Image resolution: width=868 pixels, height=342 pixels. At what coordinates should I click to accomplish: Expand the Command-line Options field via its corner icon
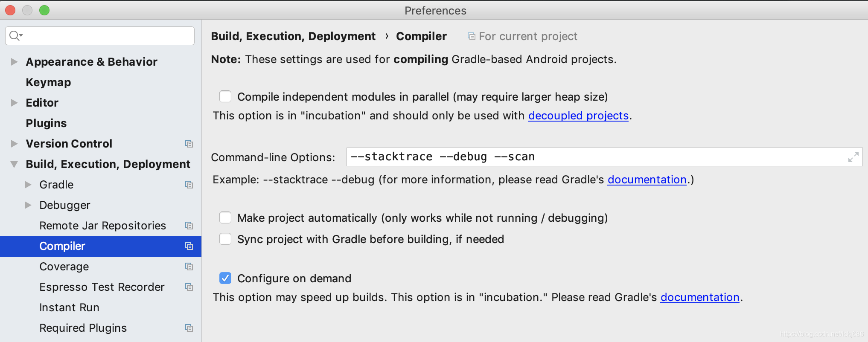point(853,157)
